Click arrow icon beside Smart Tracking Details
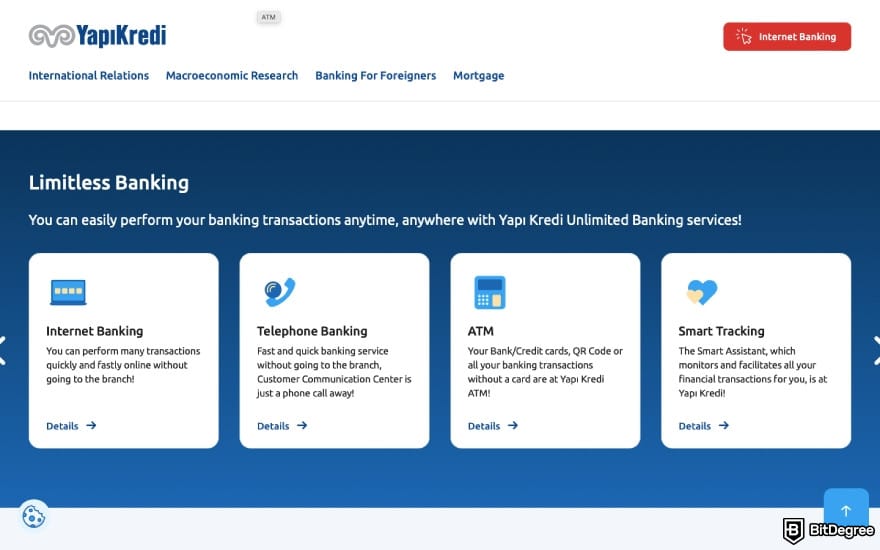The height and width of the screenshot is (550, 880). [724, 425]
